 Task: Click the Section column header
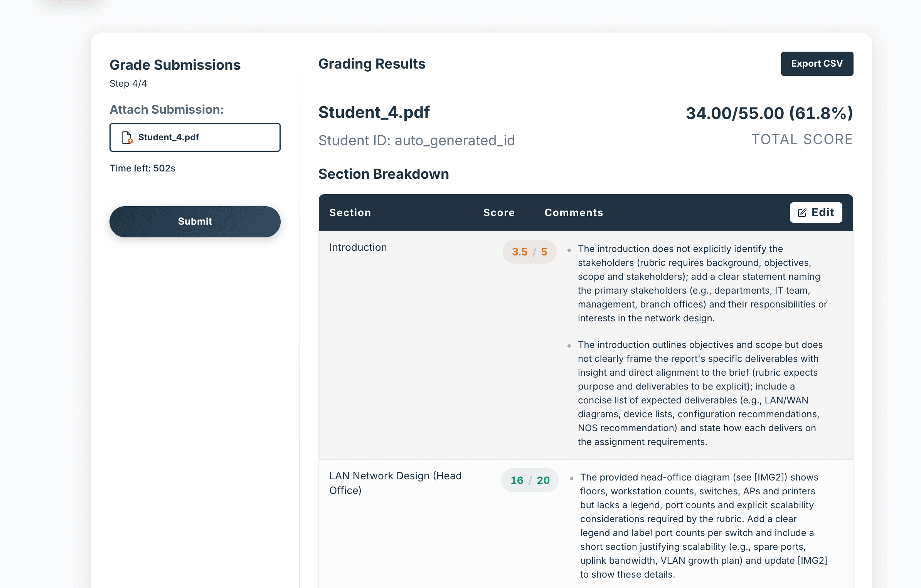350,212
